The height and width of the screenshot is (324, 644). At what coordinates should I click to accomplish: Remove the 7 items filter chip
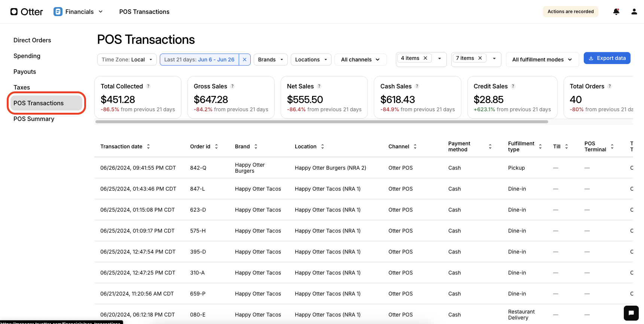480,58
